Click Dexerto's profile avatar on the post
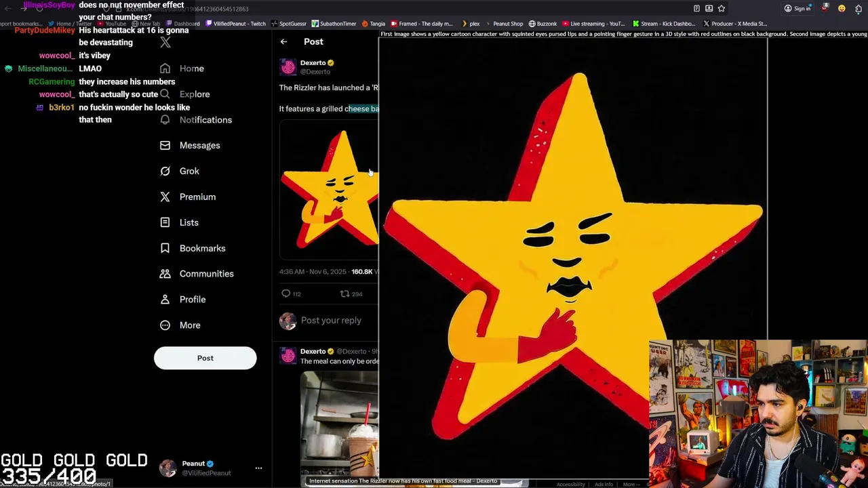The width and height of the screenshot is (868, 488). [x=288, y=67]
